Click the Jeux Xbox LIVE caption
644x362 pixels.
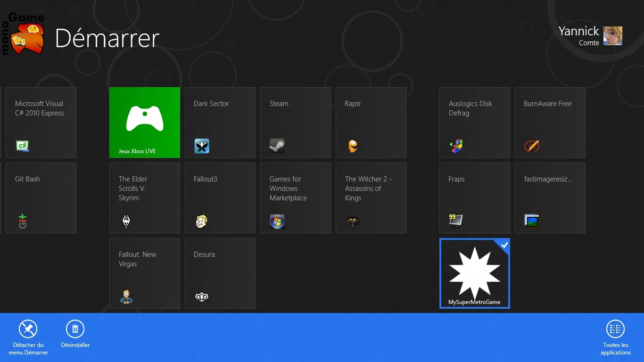click(x=137, y=151)
